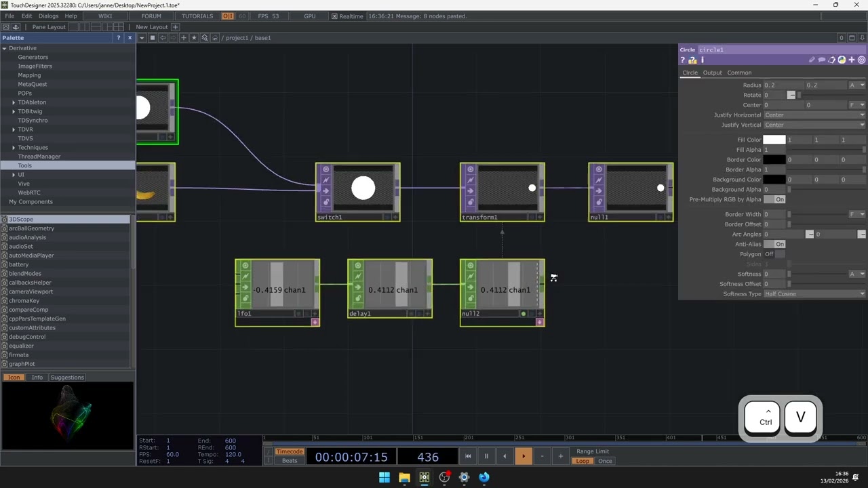Expand the UI palette folder
This screenshot has height=488, width=868.
(14, 175)
